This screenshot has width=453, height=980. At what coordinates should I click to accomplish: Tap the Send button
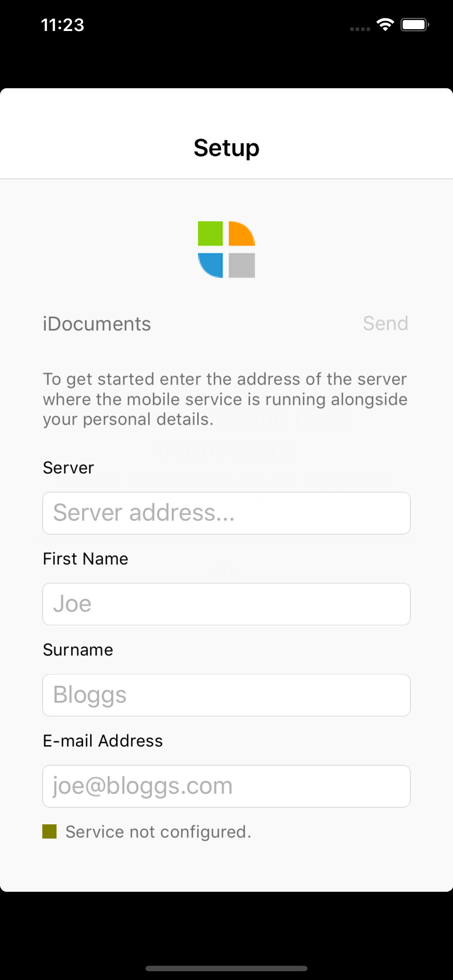[x=385, y=323]
